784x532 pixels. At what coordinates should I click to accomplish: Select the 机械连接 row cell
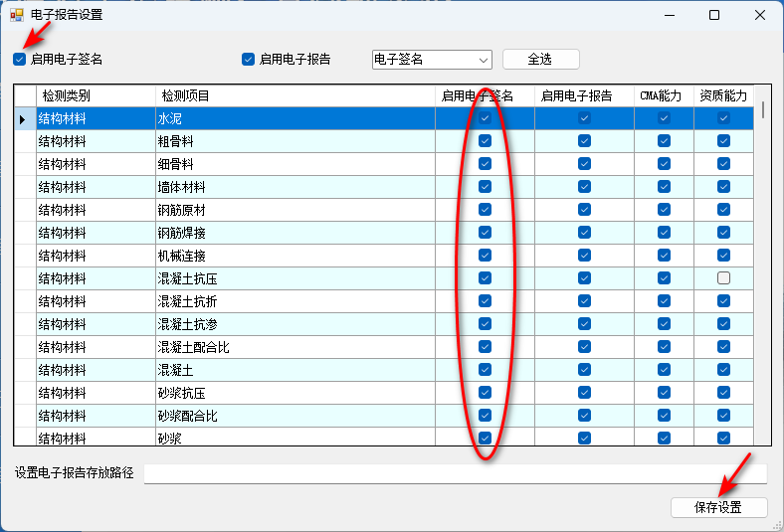tap(294, 256)
